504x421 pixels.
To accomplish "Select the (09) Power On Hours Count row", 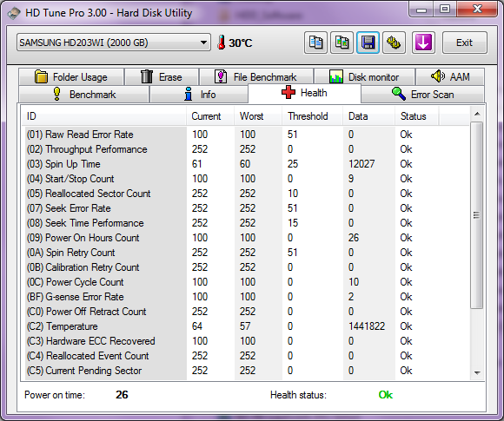I will tap(245, 238).
